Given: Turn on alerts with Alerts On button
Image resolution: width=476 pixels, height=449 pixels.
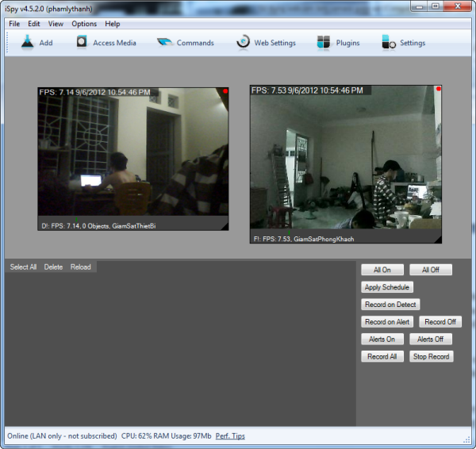Looking at the screenshot, I should coord(382,339).
